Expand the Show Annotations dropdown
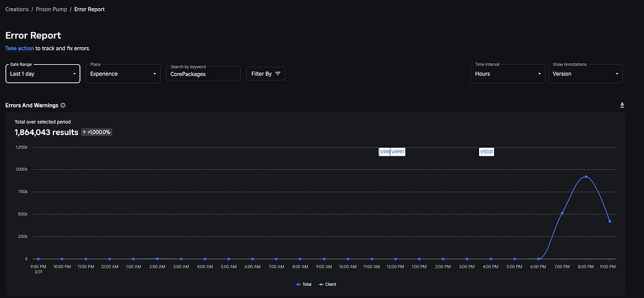Viewport: 644px width, 298px height. click(585, 74)
